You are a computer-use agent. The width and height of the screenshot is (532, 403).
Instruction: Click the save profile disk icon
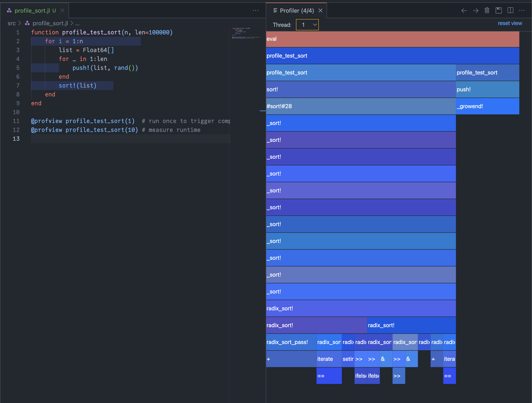click(499, 11)
